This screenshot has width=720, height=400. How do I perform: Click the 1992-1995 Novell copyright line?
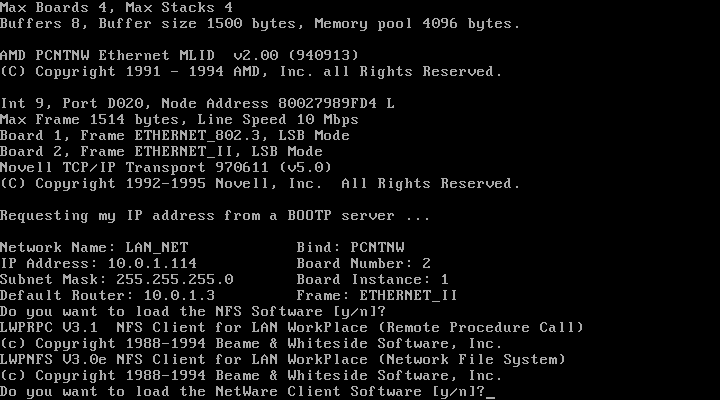260,184
